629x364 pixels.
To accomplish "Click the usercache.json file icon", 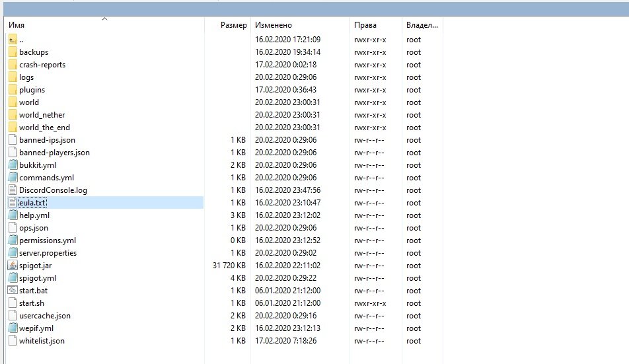I will tap(13, 316).
